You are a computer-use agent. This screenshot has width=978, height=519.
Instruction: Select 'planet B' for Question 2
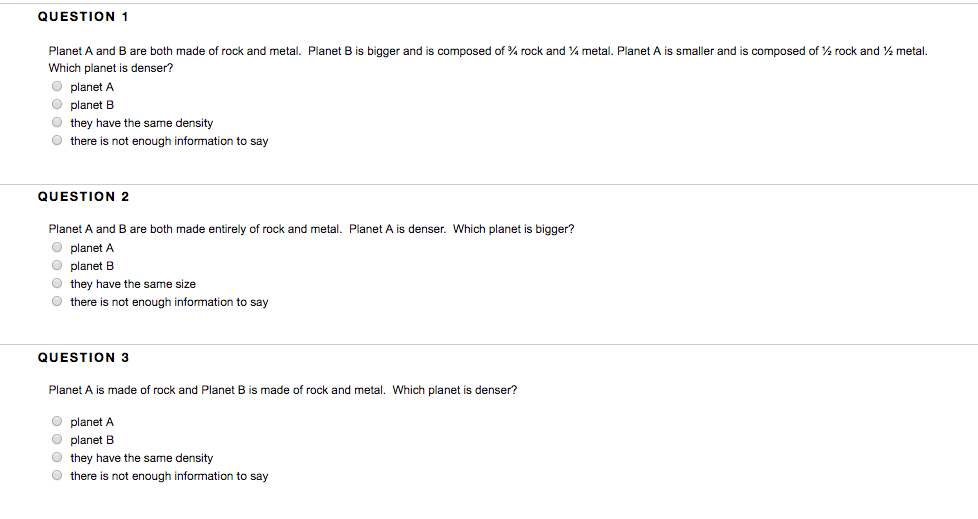click(57, 265)
